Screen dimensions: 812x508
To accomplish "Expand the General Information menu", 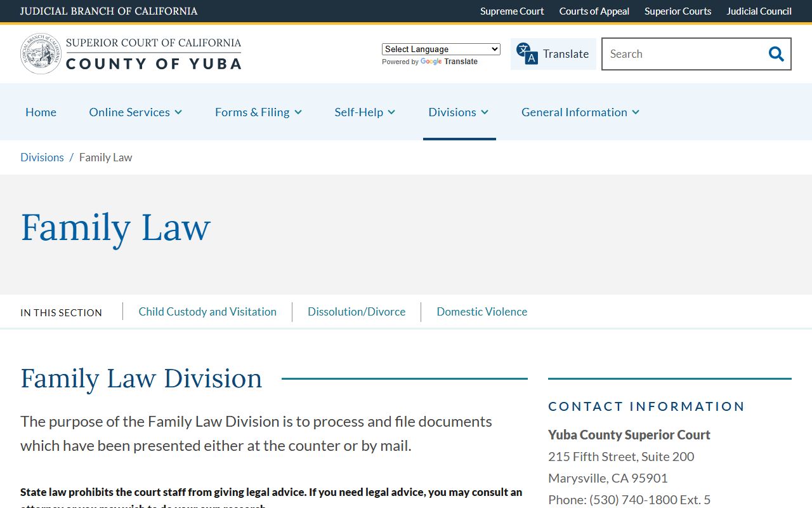I will click(580, 112).
